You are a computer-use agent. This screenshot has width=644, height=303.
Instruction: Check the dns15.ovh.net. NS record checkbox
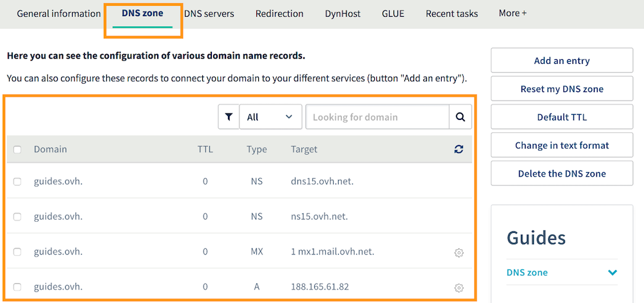(17, 182)
